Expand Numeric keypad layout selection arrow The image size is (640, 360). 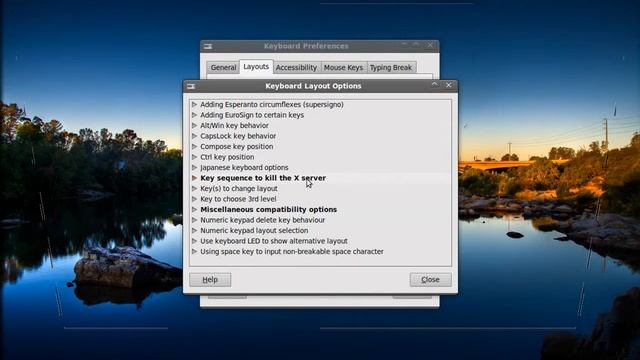click(x=194, y=231)
